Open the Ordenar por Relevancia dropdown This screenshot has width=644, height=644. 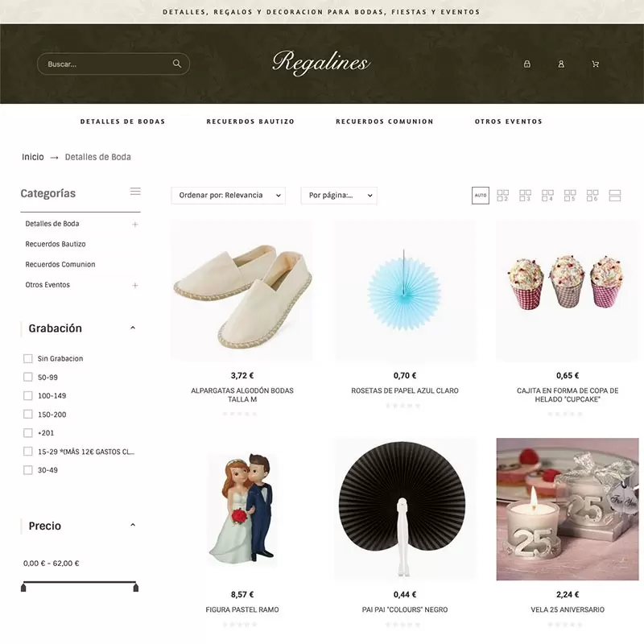(x=229, y=196)
